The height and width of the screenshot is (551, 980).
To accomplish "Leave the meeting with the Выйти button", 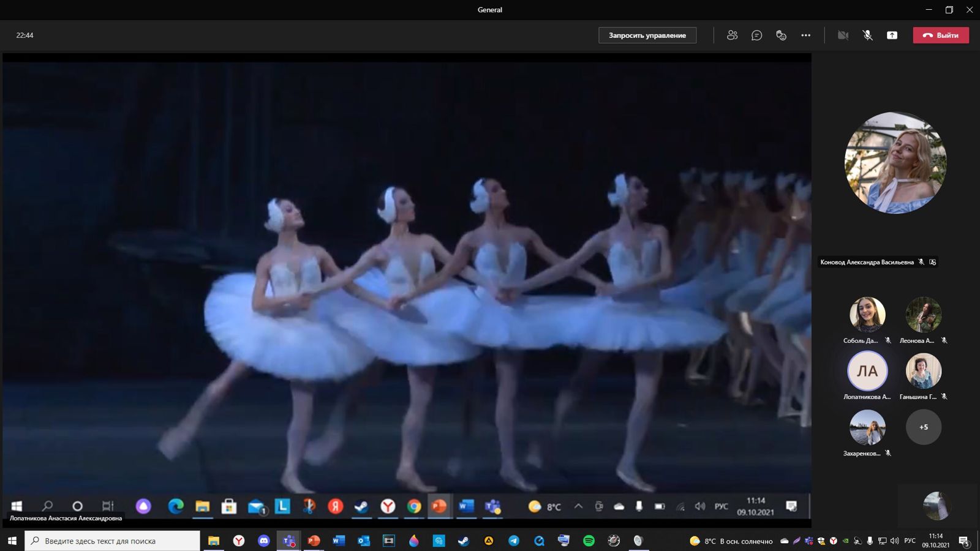I will [x=941, y=36].
